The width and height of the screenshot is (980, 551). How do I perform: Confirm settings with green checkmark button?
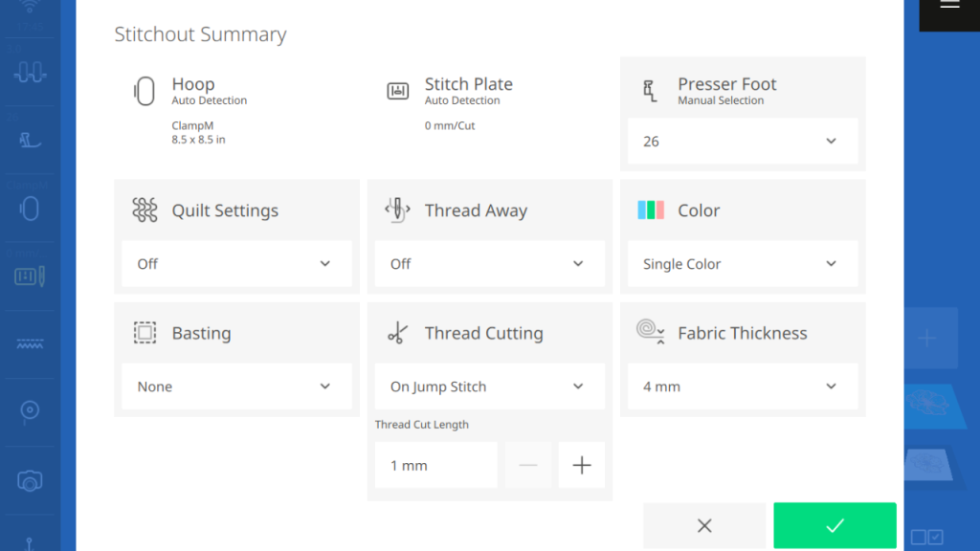[x=835, y=525]
